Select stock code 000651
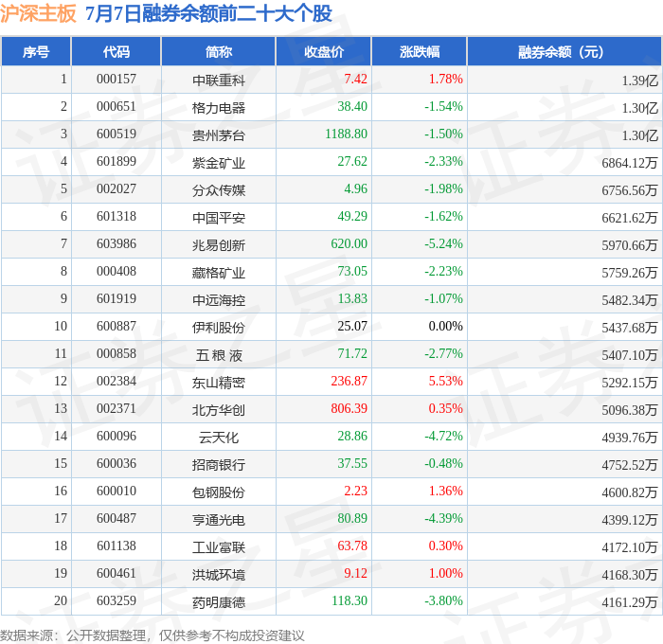 (116, 106)
